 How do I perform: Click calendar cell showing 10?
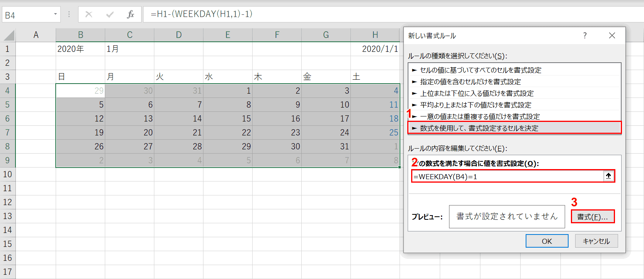click(326, 104)
